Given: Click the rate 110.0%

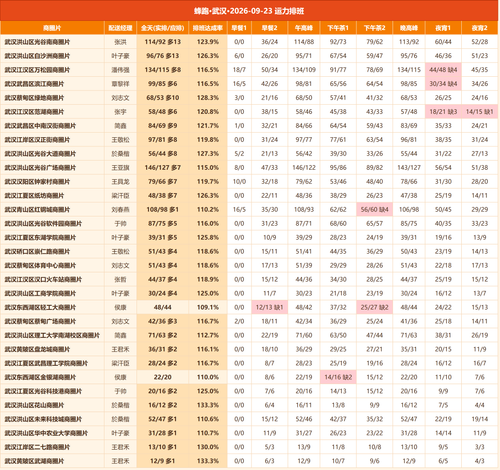Looking at the screenshot, I should point(208,377).
